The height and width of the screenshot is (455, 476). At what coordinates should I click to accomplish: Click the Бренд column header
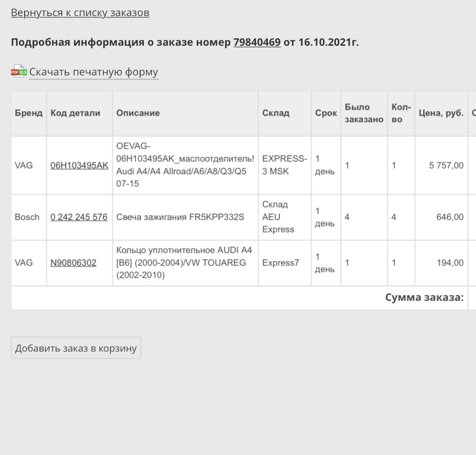[28, 113]
